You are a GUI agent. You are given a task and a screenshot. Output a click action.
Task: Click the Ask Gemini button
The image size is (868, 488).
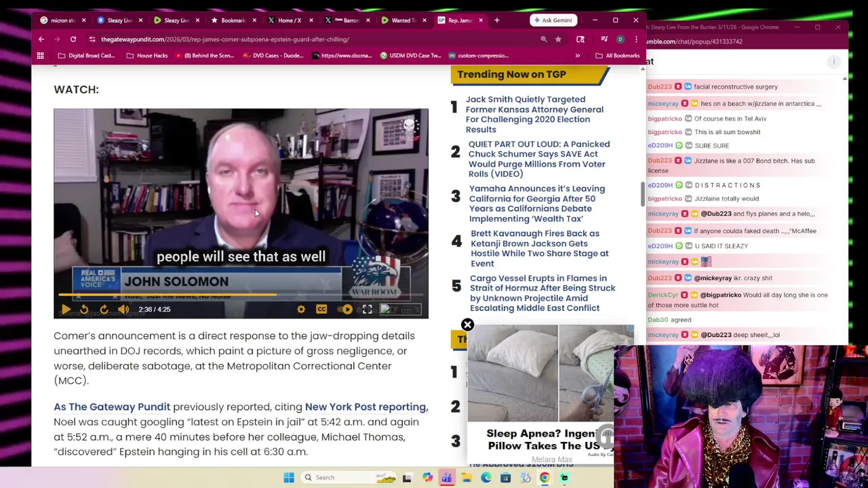[x=553, y=20]
